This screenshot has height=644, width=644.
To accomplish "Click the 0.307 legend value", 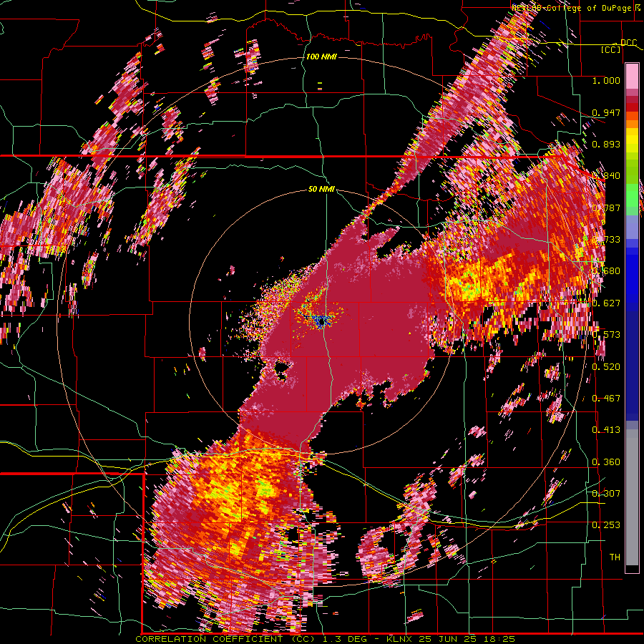I will (x=606, y=493).
